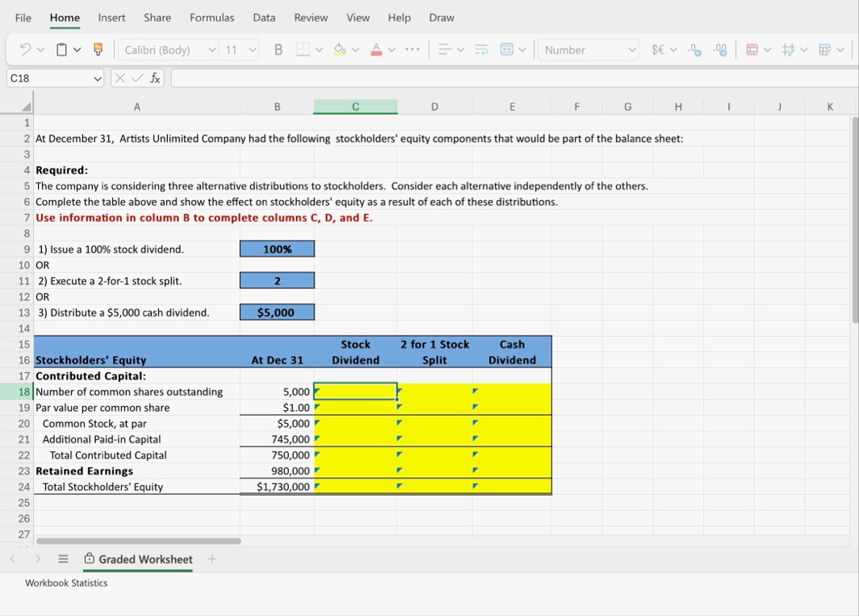Add a new sheet with plus icon
The height and width of the screenshot is (616, 859).
[x=212, y=559]
